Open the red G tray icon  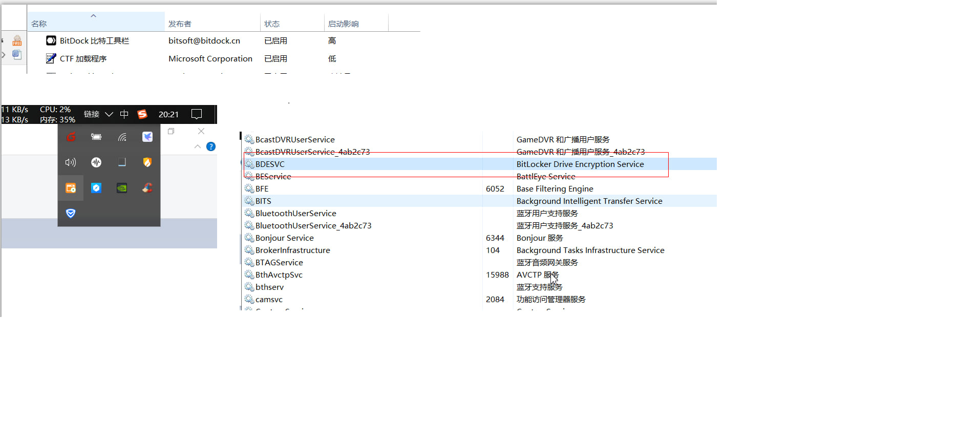click(71, 137)
